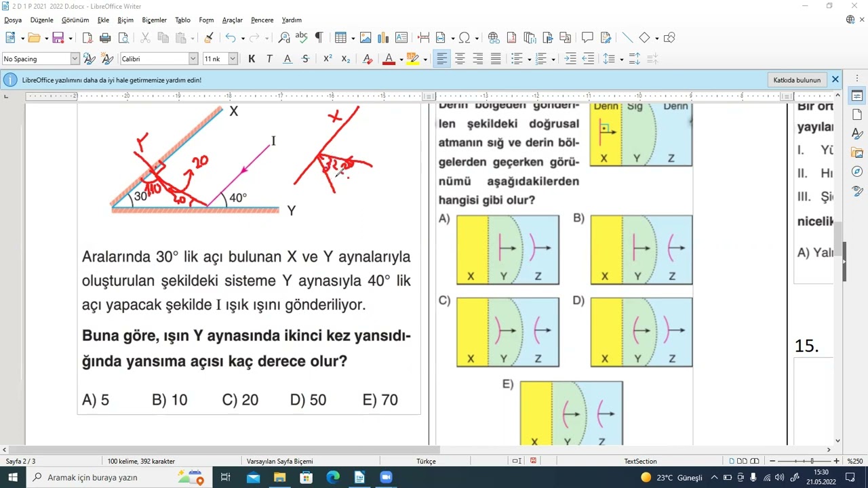
Task: Click the Print icon
Action: point(105,38)
